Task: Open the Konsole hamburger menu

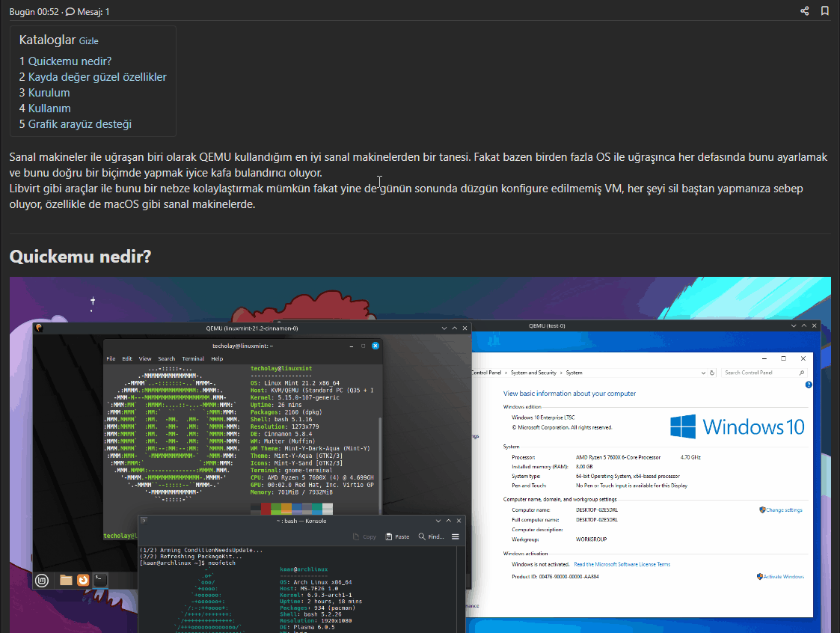Action: click(456, 536)
